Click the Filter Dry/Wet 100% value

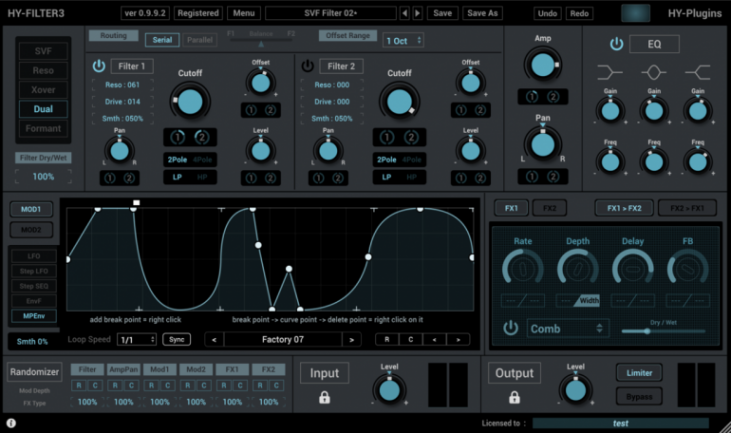click(x=43, y=177)
